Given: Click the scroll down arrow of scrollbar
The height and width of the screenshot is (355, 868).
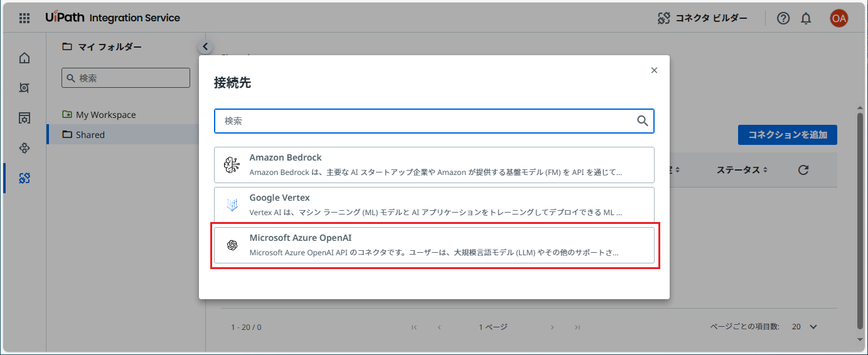Looking at the screenshot, I should 860,339.
